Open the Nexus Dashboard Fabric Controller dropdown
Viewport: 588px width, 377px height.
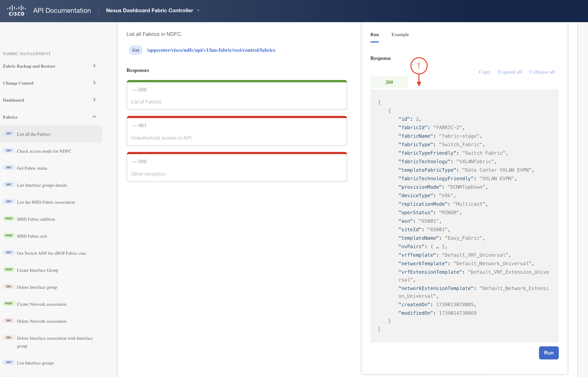pos(153,11)
